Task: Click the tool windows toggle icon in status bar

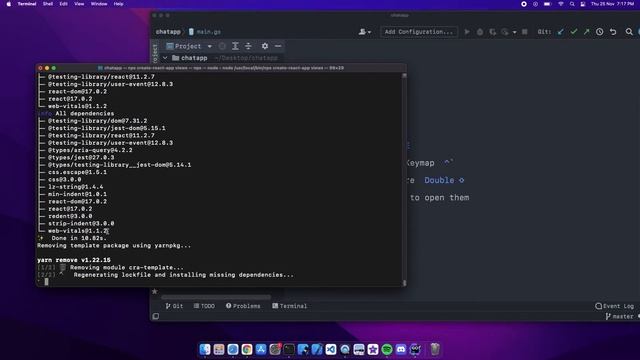Action: [156, 316]
